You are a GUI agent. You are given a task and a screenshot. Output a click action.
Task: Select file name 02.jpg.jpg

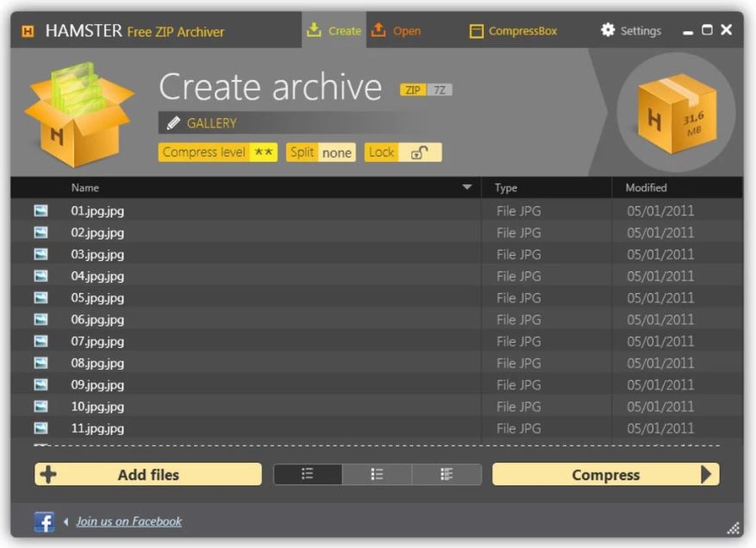97,233
